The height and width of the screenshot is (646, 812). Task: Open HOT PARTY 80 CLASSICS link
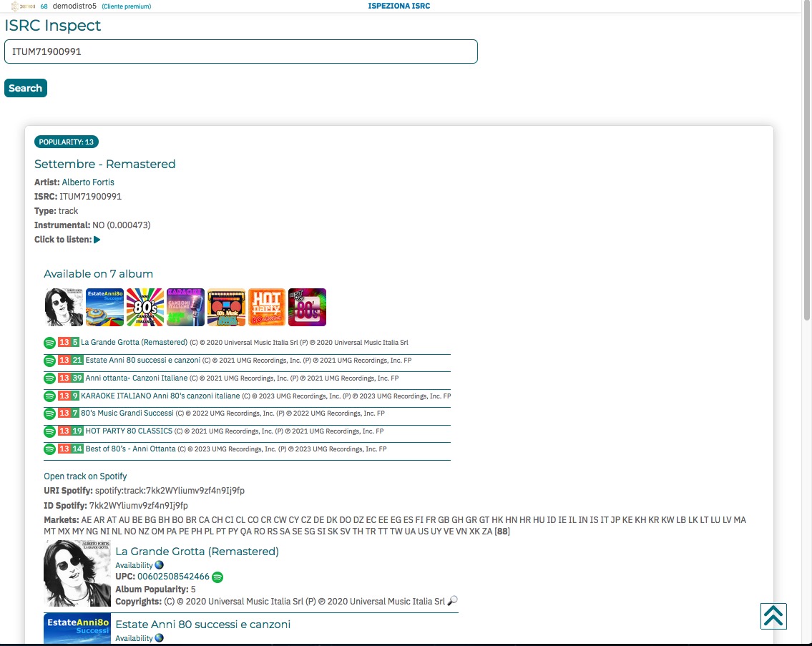[129, 431]
